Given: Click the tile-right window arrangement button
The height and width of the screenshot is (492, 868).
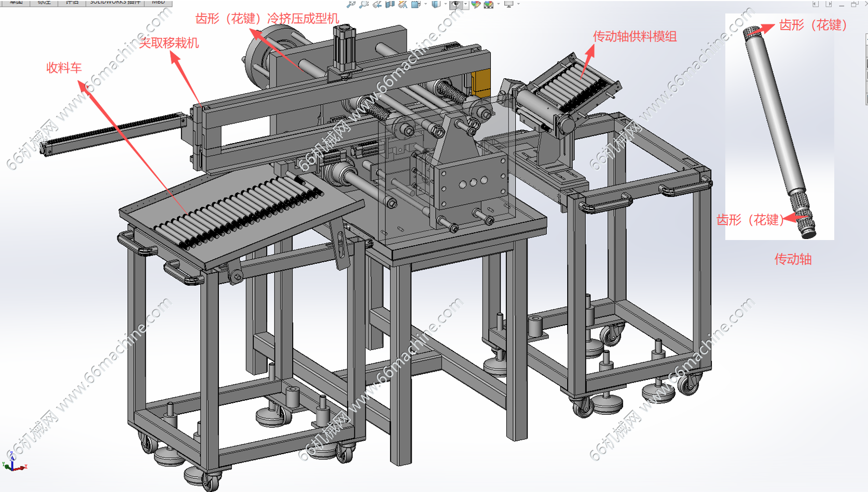Looking at the screenshot, I should coord(829,4).
